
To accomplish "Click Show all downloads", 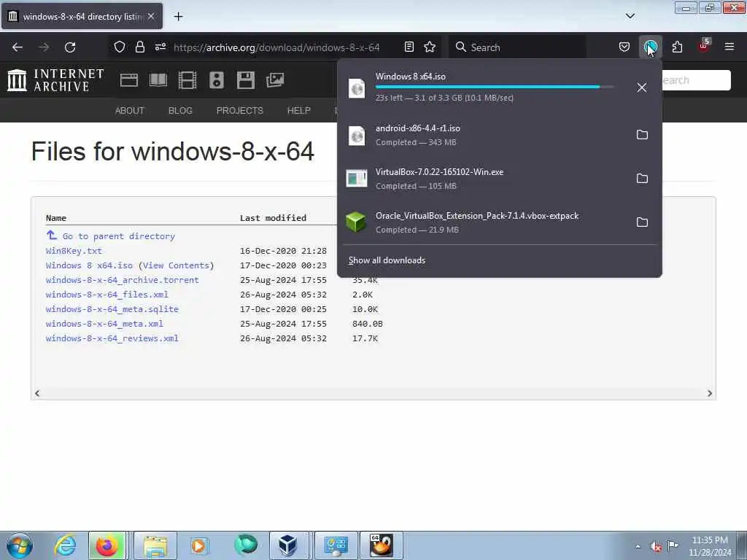I will coord(387,260).
